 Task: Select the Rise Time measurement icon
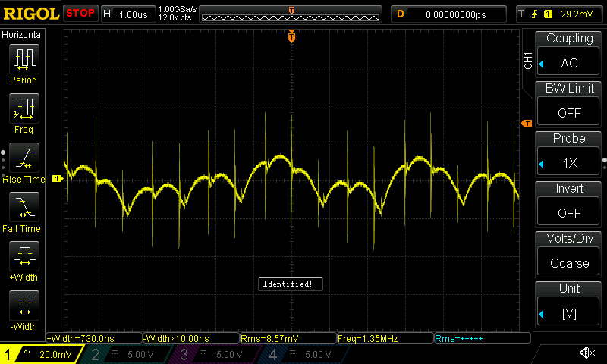pyautogui.click(x=24, y=161)
